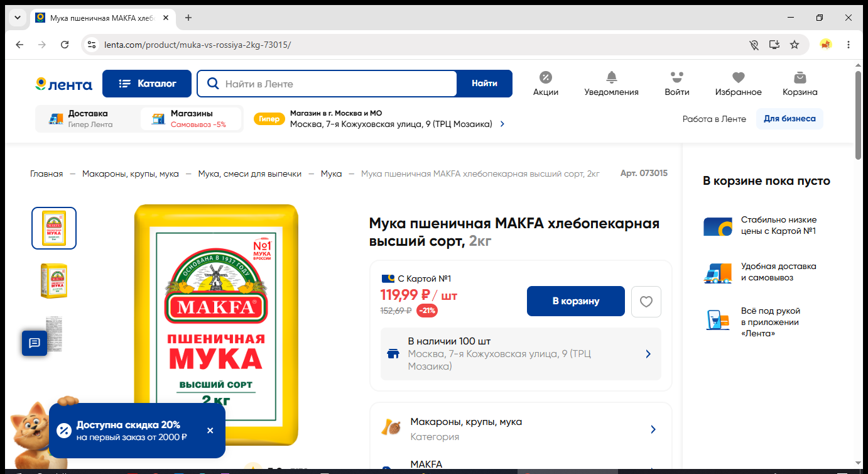Image resolution: width=868 pixels, height=474 pixels.
Task: Click the Для бизнеса button
Action: point(789,119)
